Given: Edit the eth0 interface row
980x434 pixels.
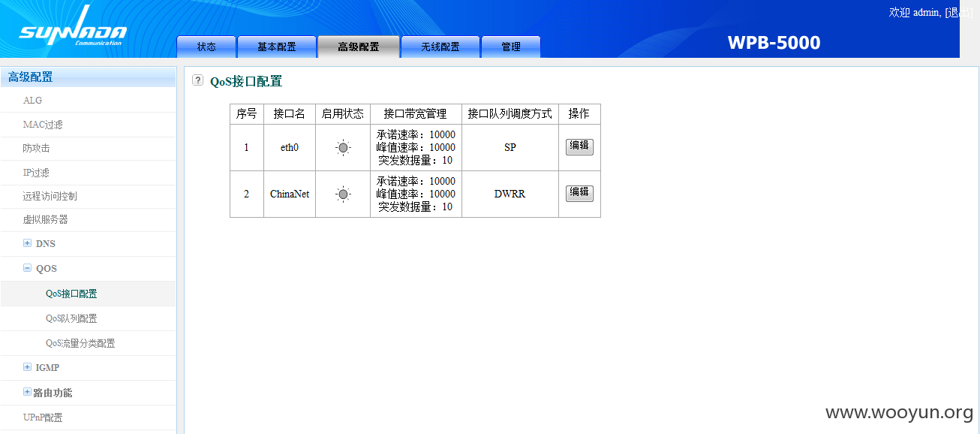Looking at the screenshot, I should coord(579,146).
